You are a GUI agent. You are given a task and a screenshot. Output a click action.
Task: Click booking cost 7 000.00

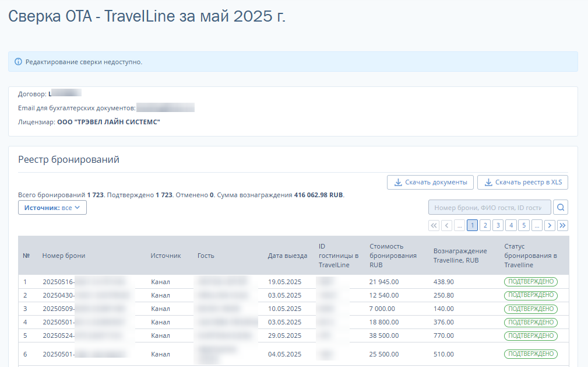382,309
